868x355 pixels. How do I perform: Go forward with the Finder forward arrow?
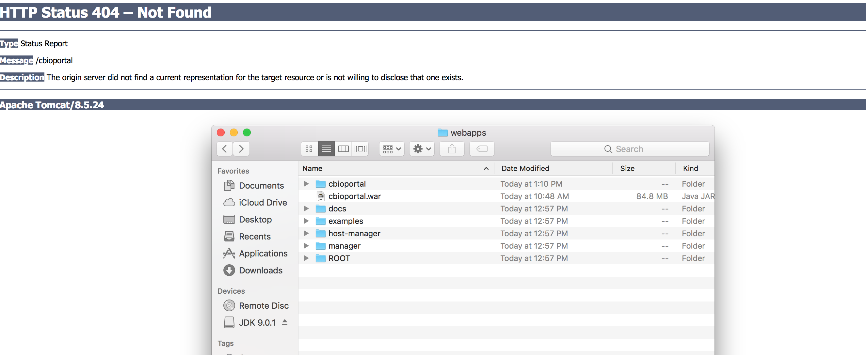(241, 149)
